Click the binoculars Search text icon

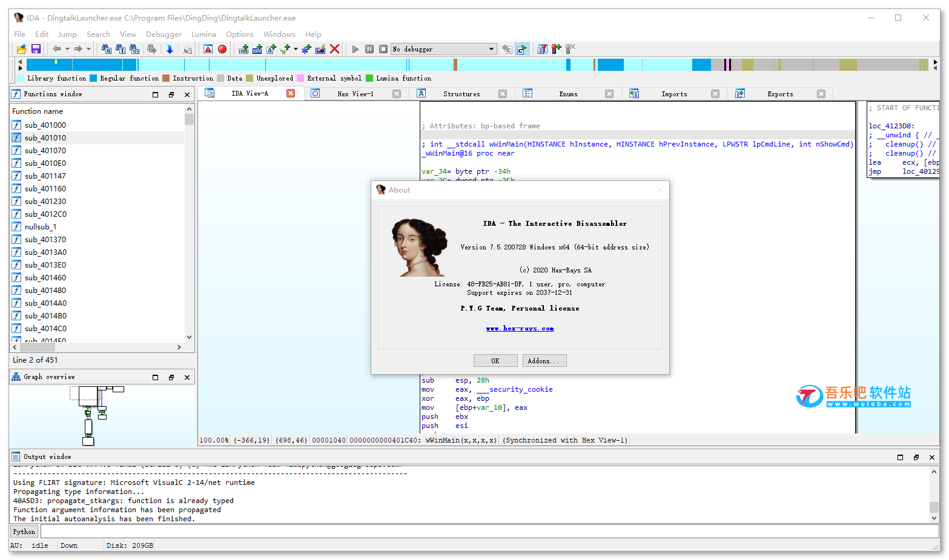pyautogui.click(x=121, y=49)
